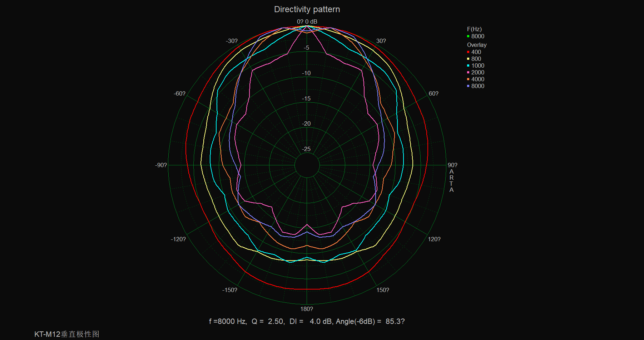The width and height of the screenshot is (644, 340).
Task: Click the pink 2000 Hz legend swatch
Action: pyautogui.click(x=468, y=72)
